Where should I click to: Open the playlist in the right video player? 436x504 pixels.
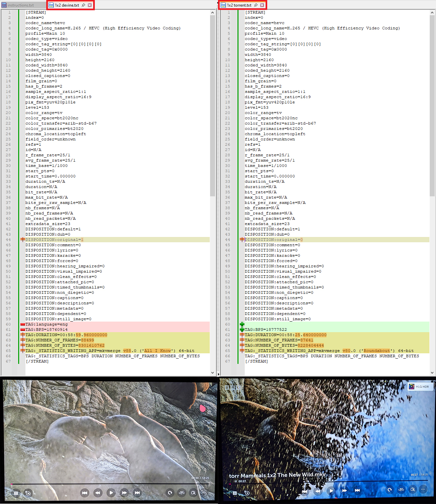pos(235,493)
